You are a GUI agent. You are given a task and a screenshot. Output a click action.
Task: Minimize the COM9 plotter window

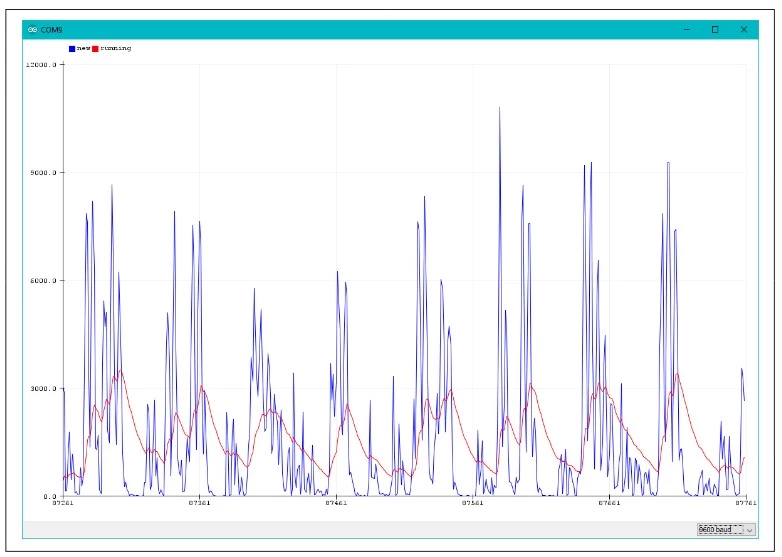[x=687, y=30]
